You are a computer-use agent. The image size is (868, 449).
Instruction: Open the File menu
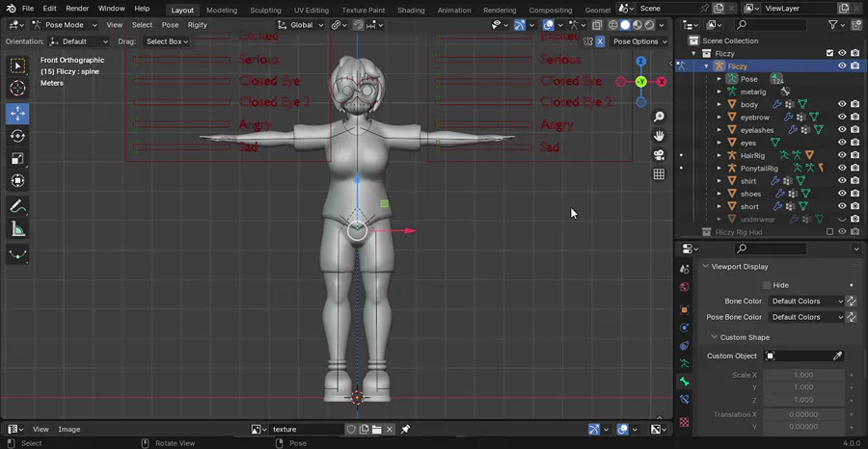click(28, 9)
